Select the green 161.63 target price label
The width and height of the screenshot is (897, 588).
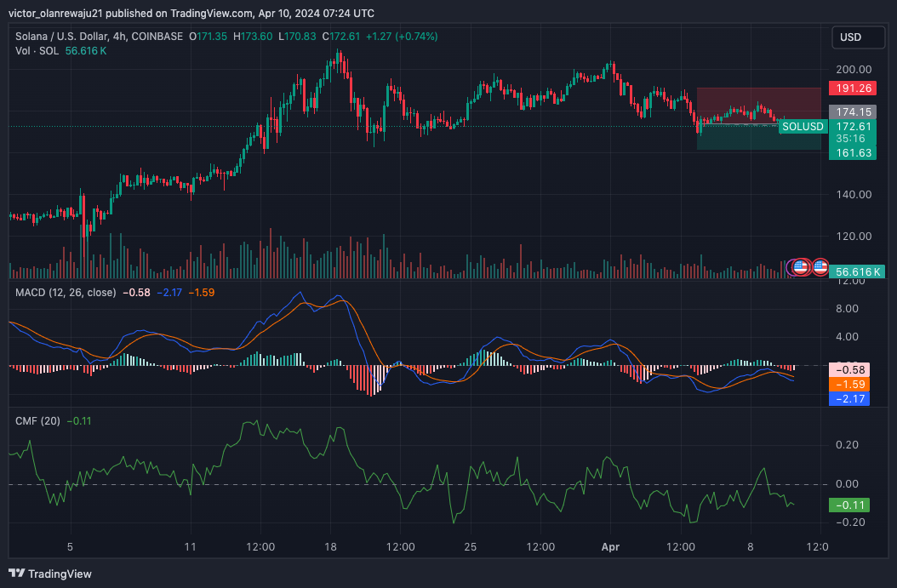click(x=853, y=152)
